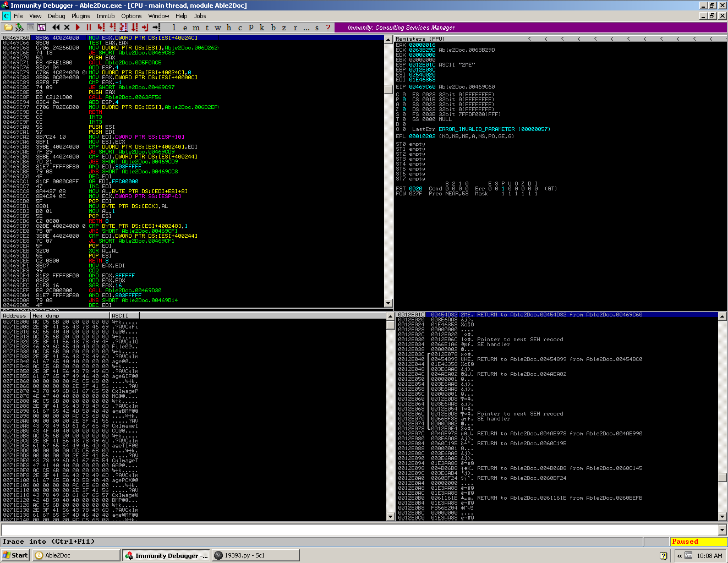Click the Step over icon
The height and width of the screenshot is (563, 728).
pos(113,27)
